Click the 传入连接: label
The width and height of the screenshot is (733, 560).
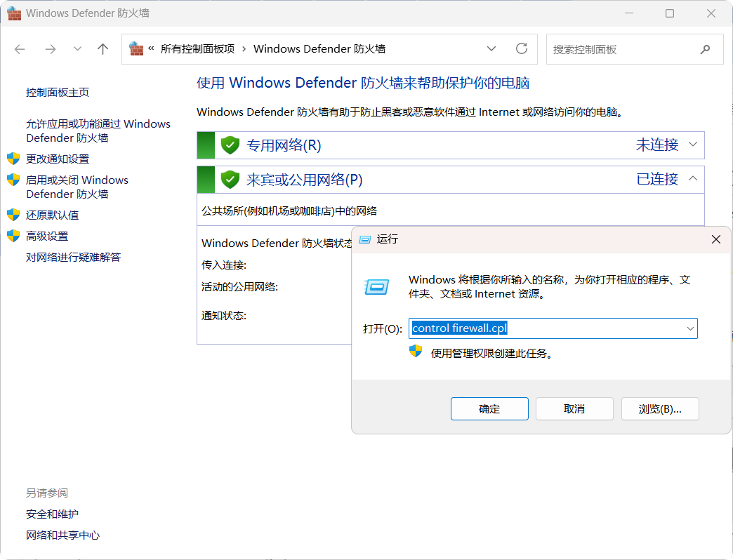pyautogui.click(x=224, y=265)
